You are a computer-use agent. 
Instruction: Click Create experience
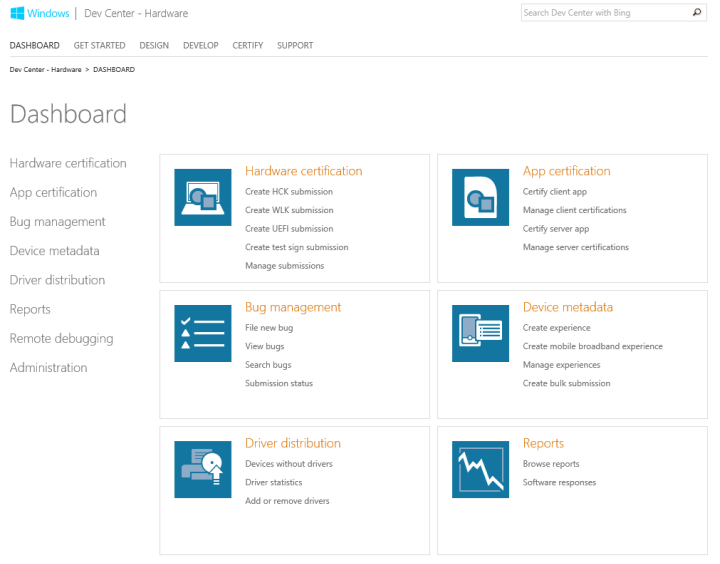[557, 328]
